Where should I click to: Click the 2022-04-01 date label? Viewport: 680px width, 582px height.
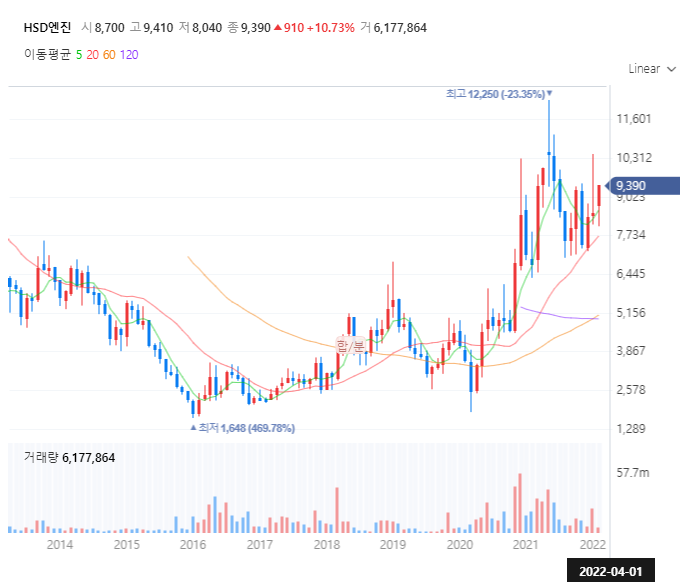(x=611, y=571)
